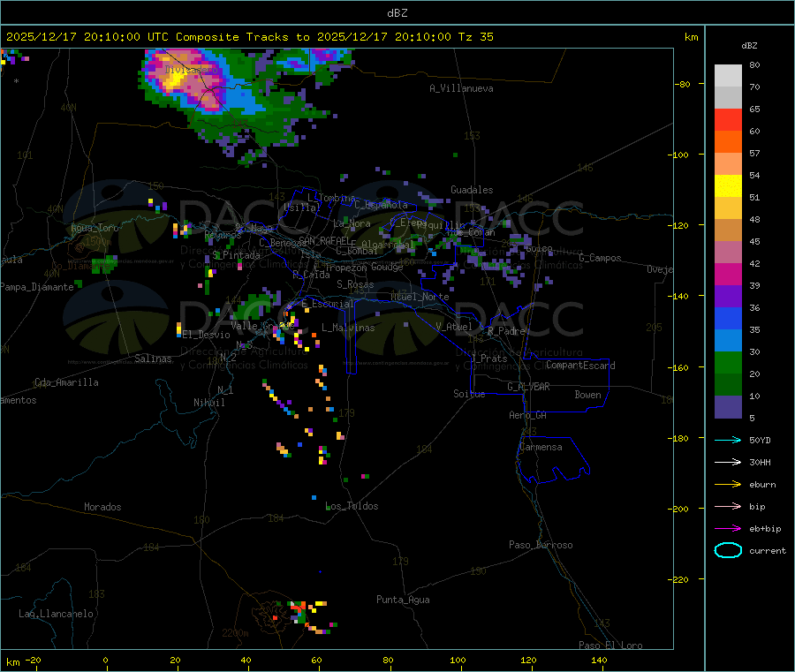The width and height of the screenshot is (795, 672).
Task: Click the 'J_Prats' map label
Action: click(x=489, y=359)
